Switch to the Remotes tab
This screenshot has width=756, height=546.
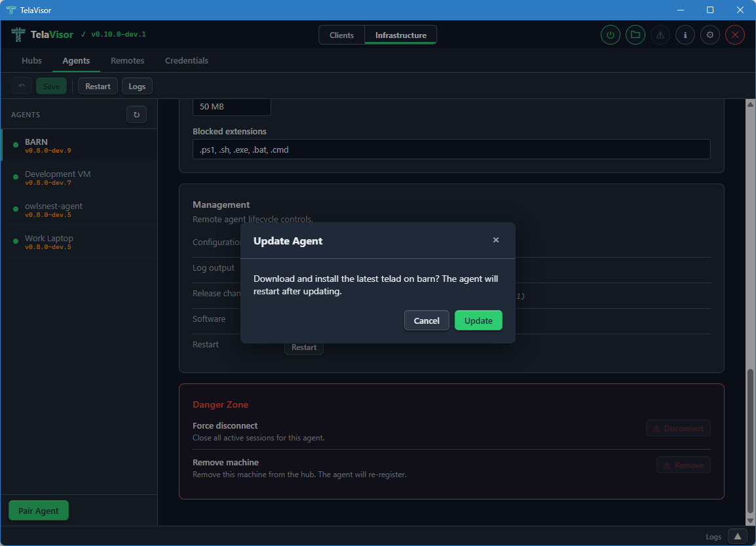click(x=127, y=60)
